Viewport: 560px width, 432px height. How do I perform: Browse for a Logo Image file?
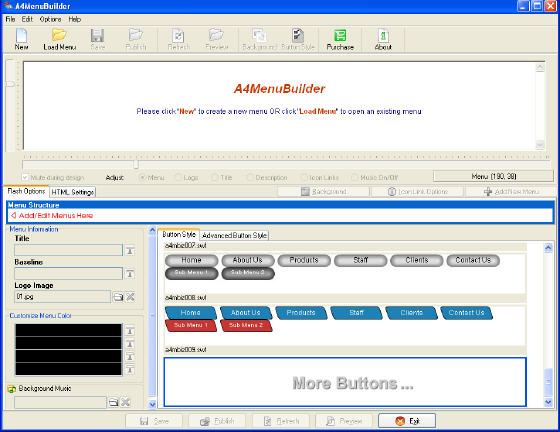point(118,297)
